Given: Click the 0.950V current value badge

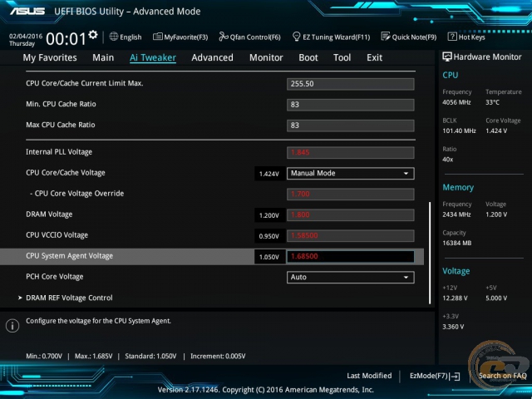Looking at the screenshot, I should click(x=269, y=236).
